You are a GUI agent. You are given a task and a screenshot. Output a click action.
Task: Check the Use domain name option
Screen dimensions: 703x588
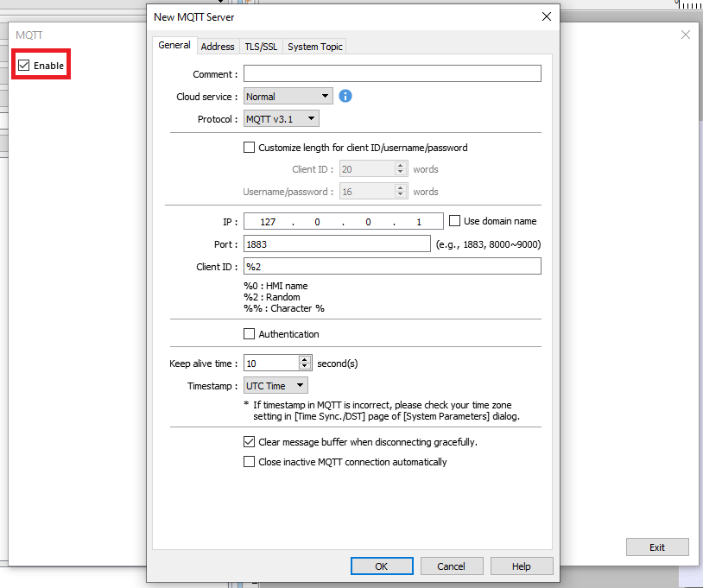click(454, 221)
